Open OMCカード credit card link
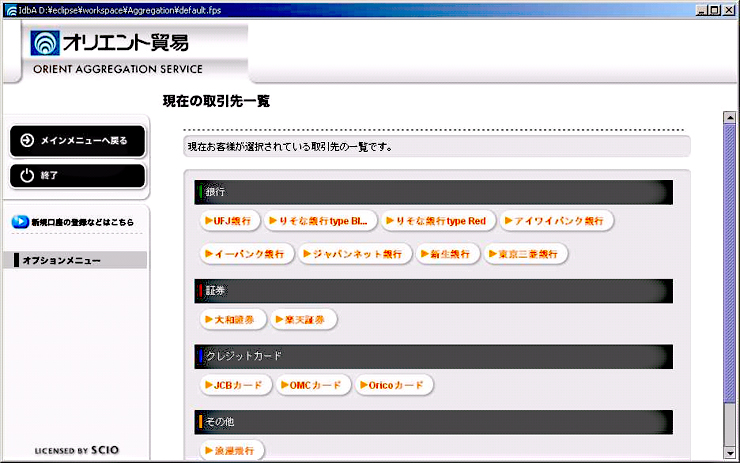The width and height of the screenshot is (740, 463). click(313, 385)
